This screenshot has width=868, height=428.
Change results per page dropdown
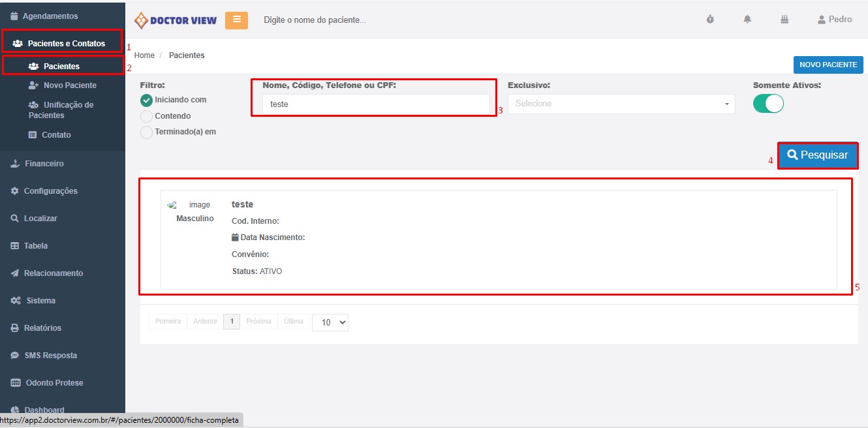coord(330,322)
